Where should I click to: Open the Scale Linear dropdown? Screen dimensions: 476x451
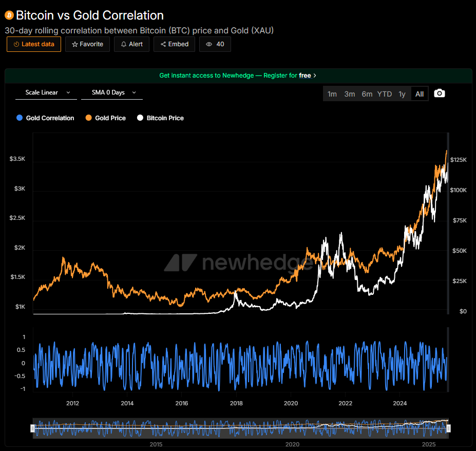46,92
